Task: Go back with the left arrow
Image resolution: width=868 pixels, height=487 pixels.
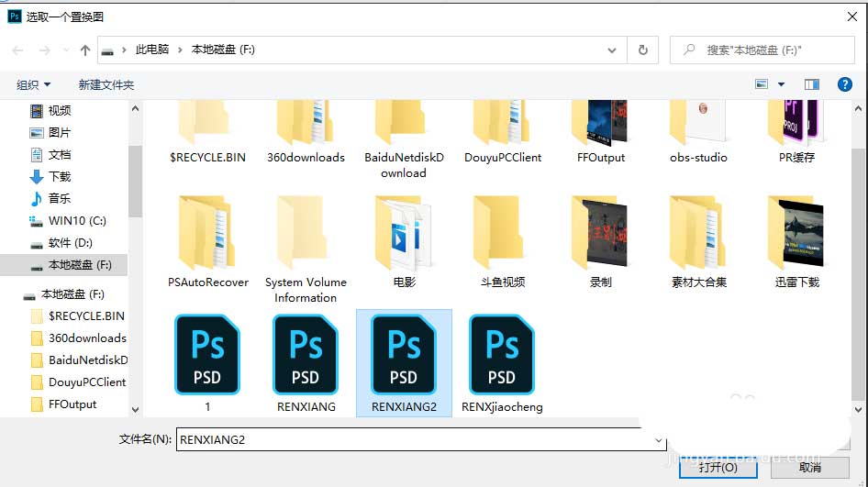Action: (17, 50)
